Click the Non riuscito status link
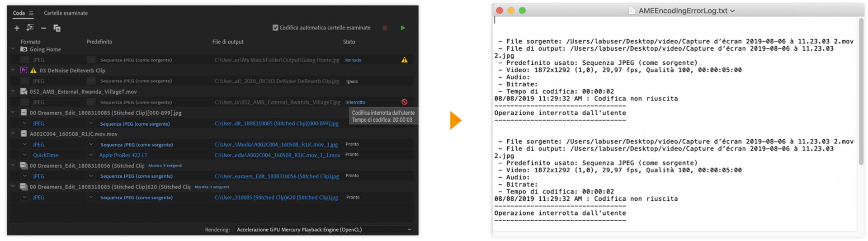This screenshot has height=241, width=868. tap(353, 60)
